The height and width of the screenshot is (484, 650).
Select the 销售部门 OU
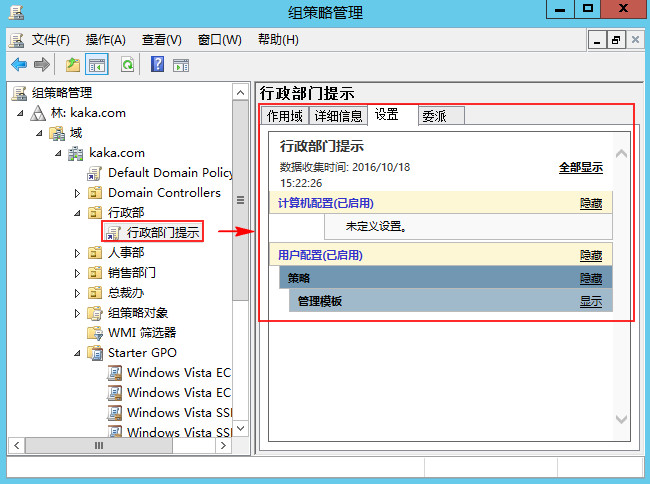tap(132, 273)
